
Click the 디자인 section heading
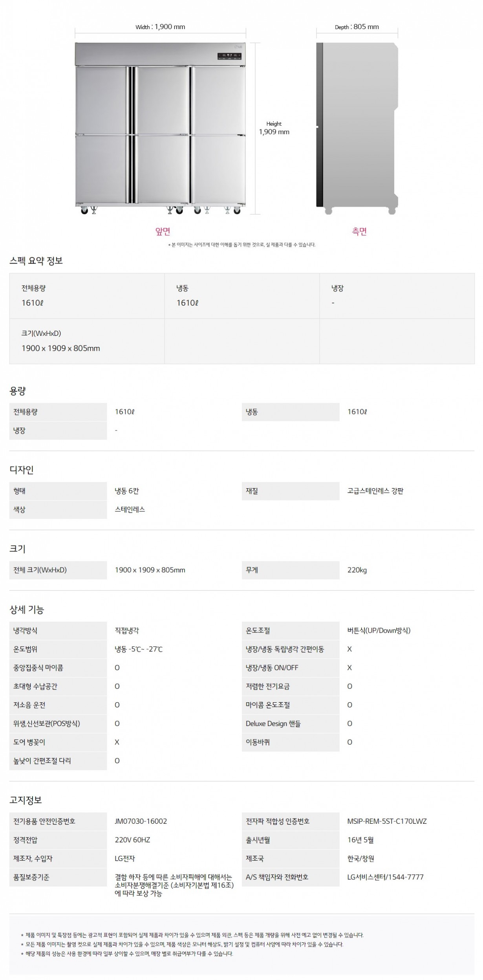pos(22,470)
